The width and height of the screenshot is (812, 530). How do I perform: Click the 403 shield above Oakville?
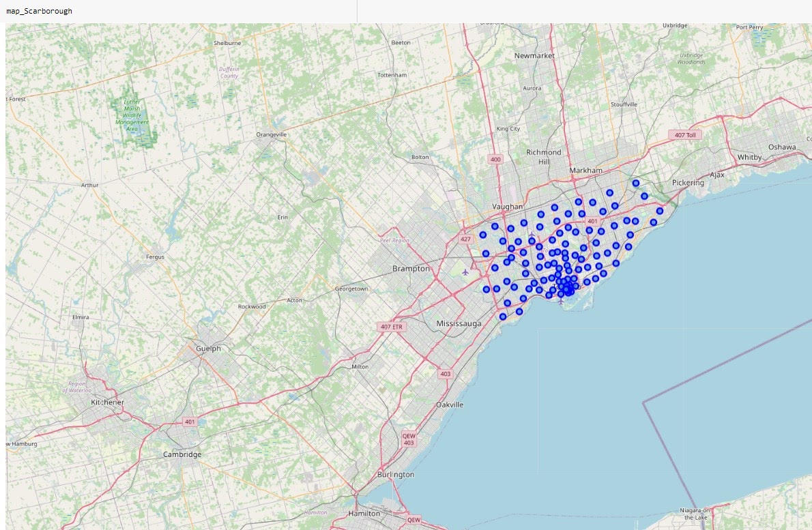[446, 374]
